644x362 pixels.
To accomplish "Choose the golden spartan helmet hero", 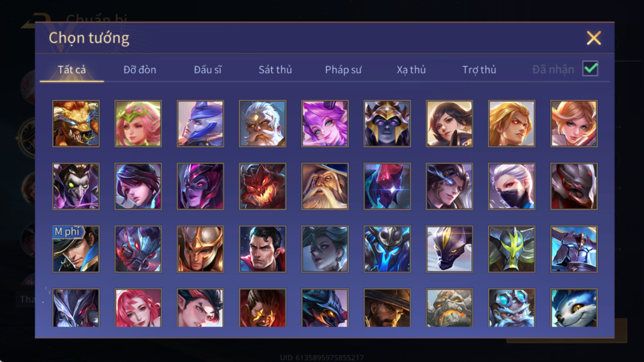I will [201, 249].
